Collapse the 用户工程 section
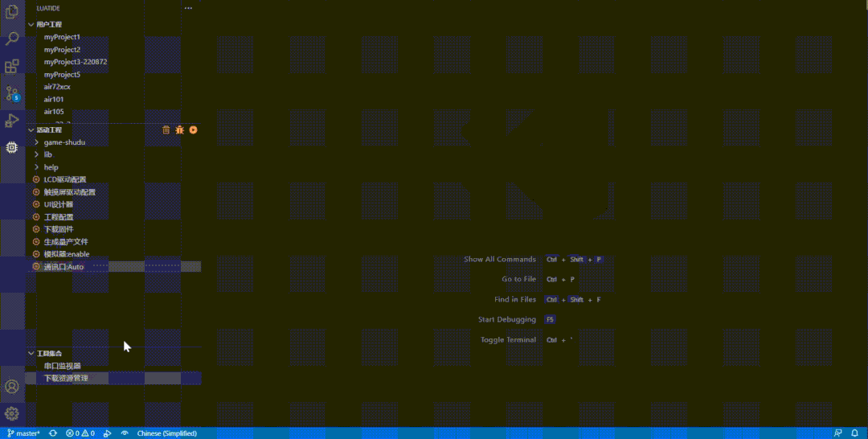Viewport: 868px width, 439px height. (x=31, y=24)
